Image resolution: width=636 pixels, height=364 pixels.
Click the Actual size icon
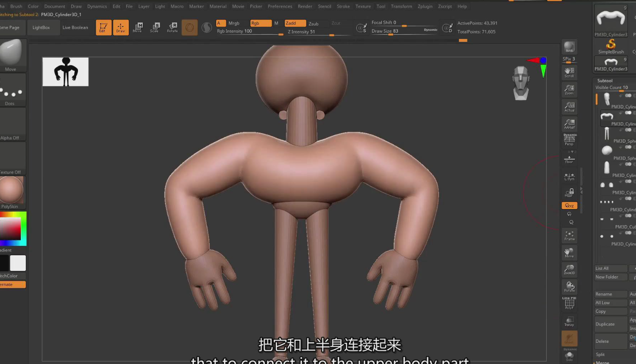pyautogui.click(x=569, y=107)
